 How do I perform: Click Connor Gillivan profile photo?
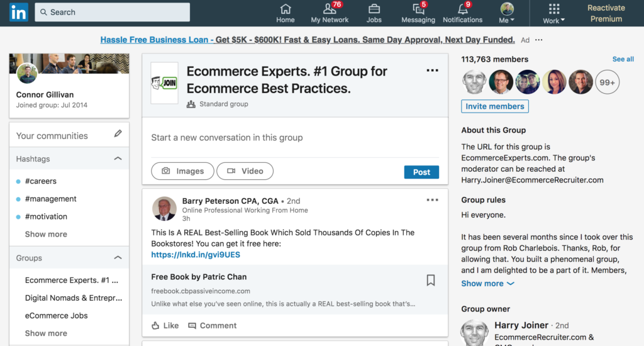[x=27, y=73]
